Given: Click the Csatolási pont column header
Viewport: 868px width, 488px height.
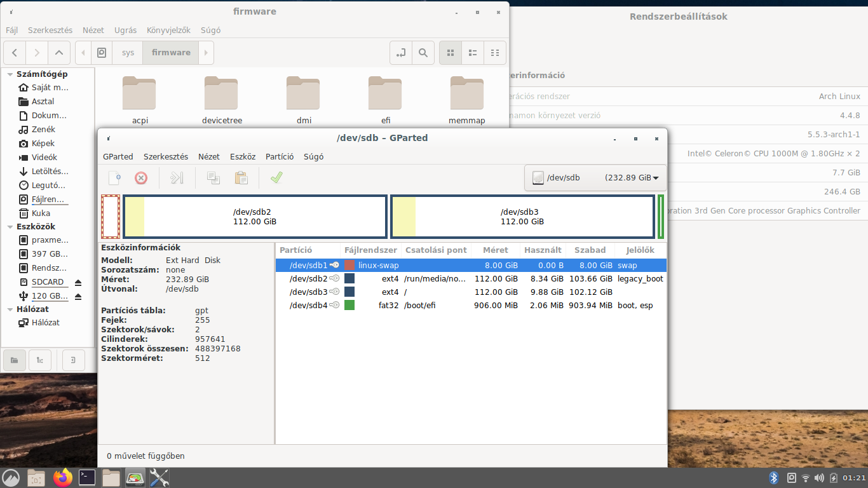Looking at the screenshot, I should (436, 250).
